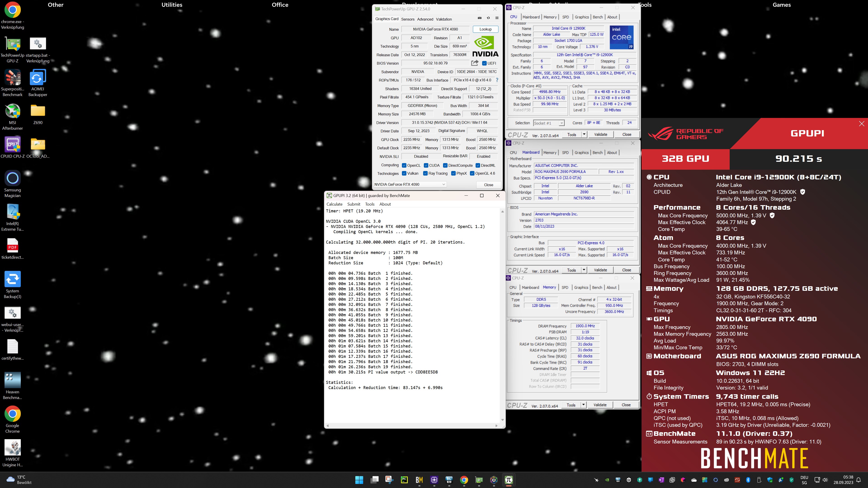Open the SPD tab in top CPU-Z window
This screenshot has height=488, width=868.
pos(566,17)
